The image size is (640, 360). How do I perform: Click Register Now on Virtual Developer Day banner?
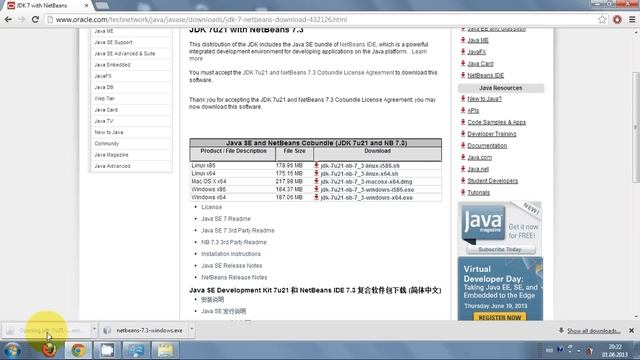click(500, 317)
